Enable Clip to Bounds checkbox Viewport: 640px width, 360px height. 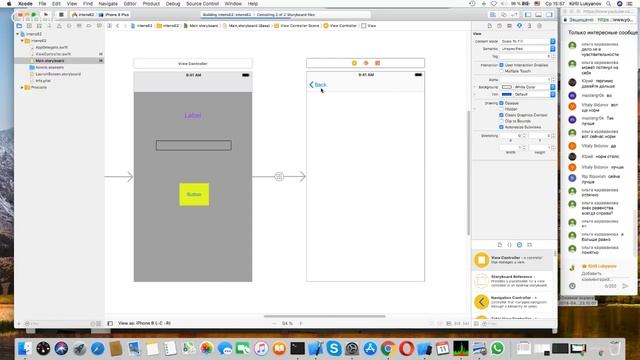pos(501,121)
